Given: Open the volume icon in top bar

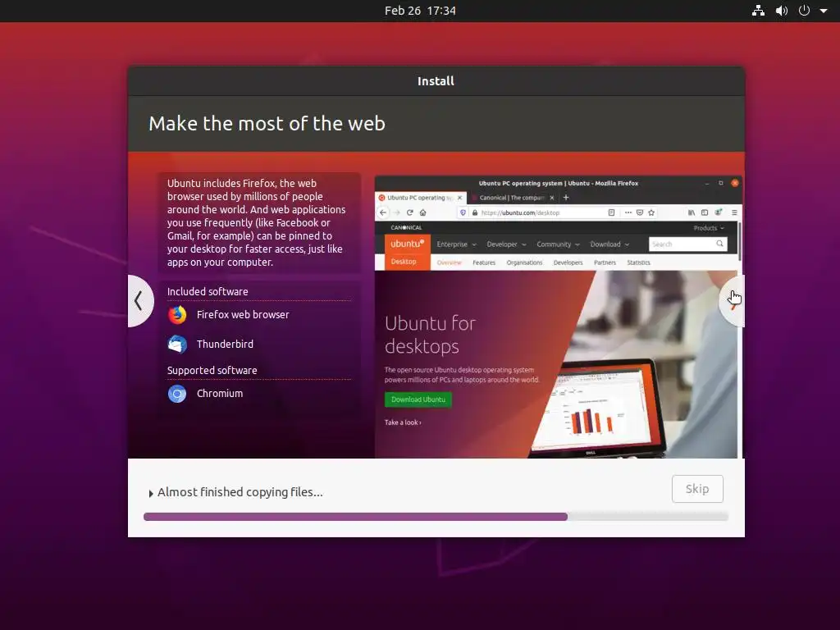Looking at the screenshot, I should [x=782, y=11].
